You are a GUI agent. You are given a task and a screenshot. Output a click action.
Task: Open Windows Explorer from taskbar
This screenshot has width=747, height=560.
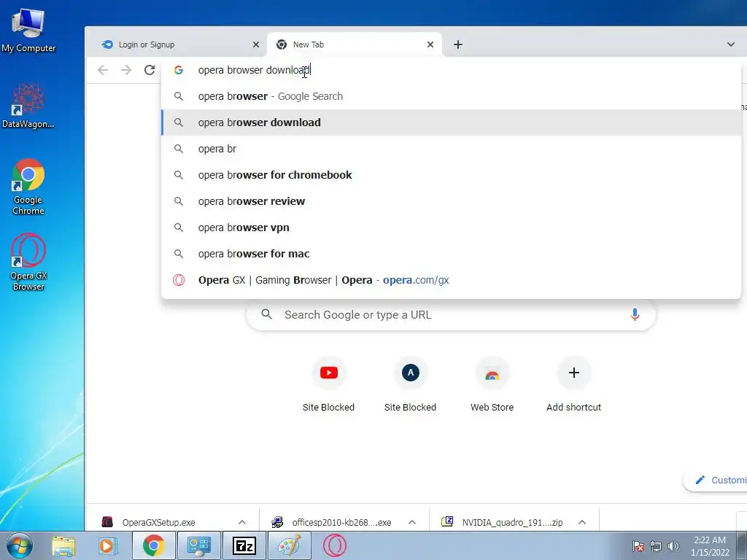click(63, 545)
